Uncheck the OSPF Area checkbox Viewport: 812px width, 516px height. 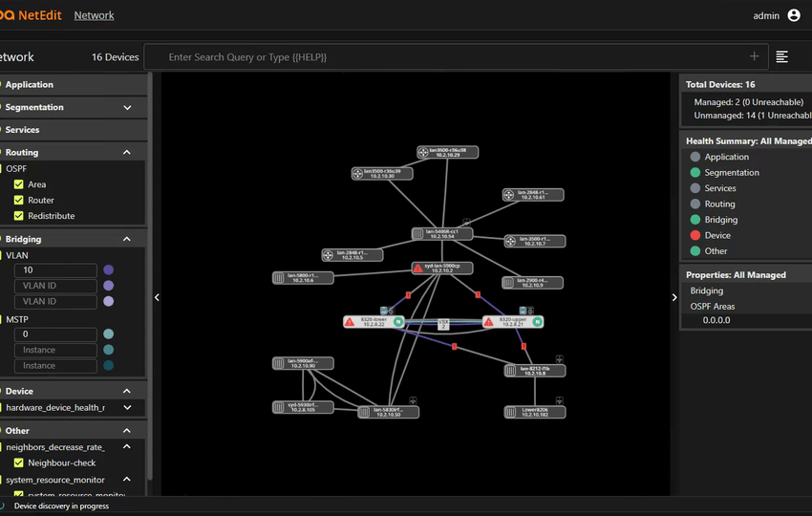point(18,184)
